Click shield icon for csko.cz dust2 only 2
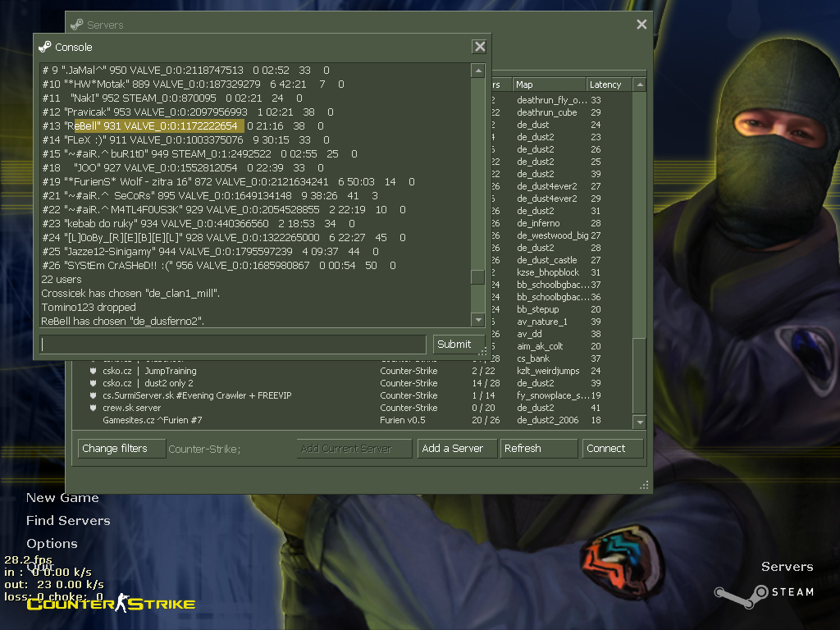 (x=94, y=383)
